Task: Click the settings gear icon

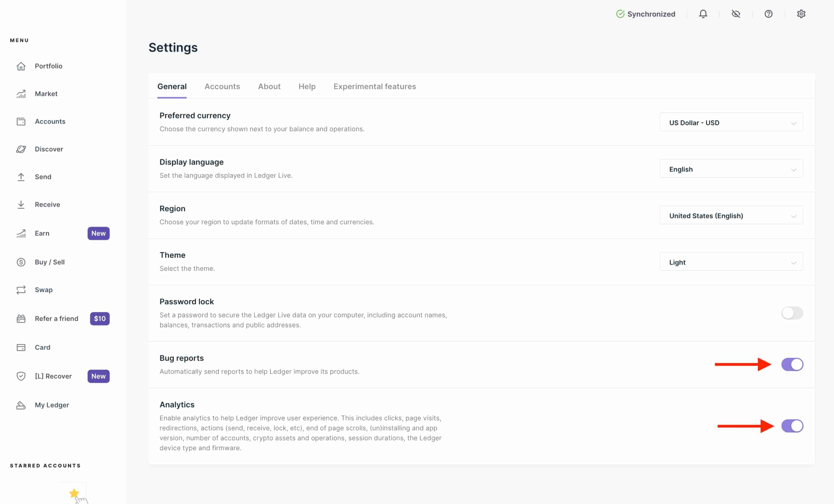Action: tap(801, 14)
